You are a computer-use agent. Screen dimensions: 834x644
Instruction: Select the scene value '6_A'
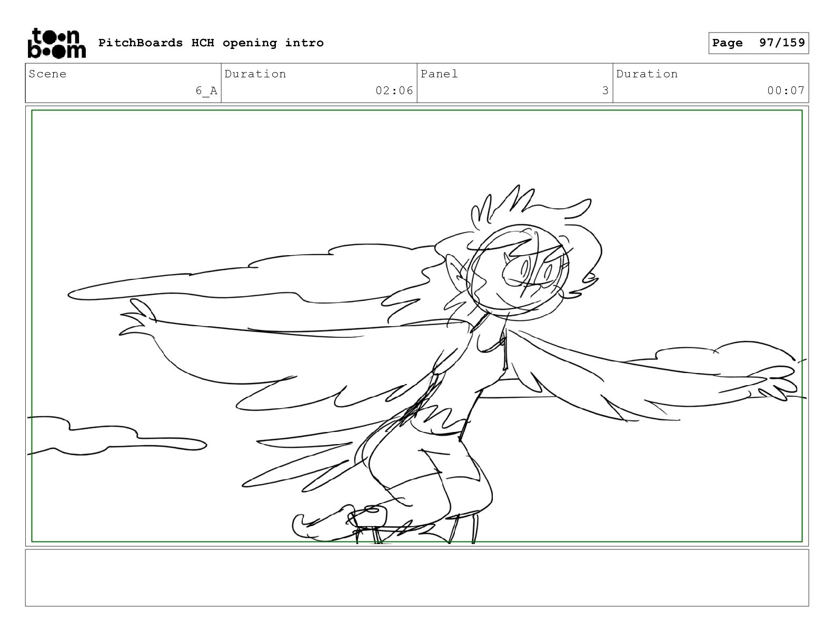tap(206, 91)
